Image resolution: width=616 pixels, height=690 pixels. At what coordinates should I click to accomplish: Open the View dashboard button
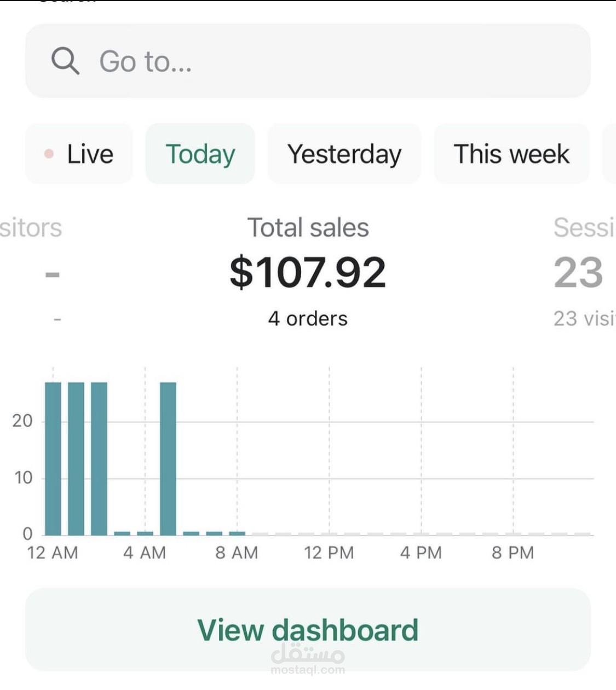tap(308, 630)
